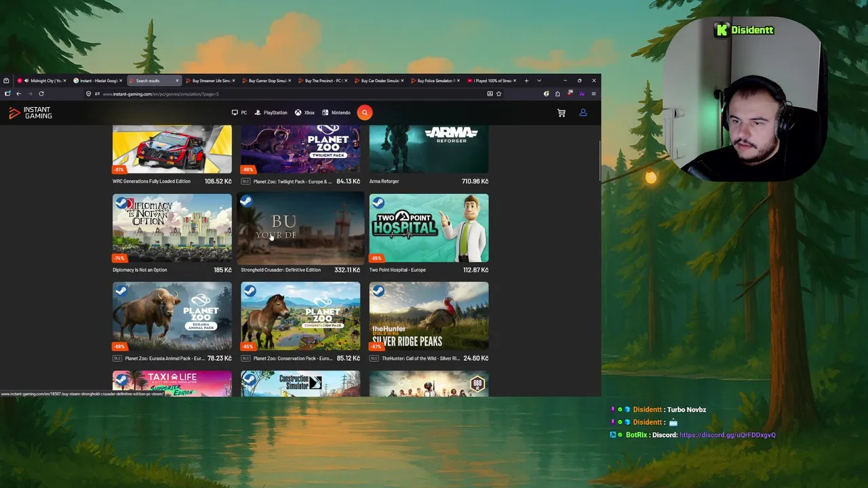Open Two Point Hospital - Europe title
The height and width of the screenshot is (488, 868).
pyautogui.click(x=397, y=270)
